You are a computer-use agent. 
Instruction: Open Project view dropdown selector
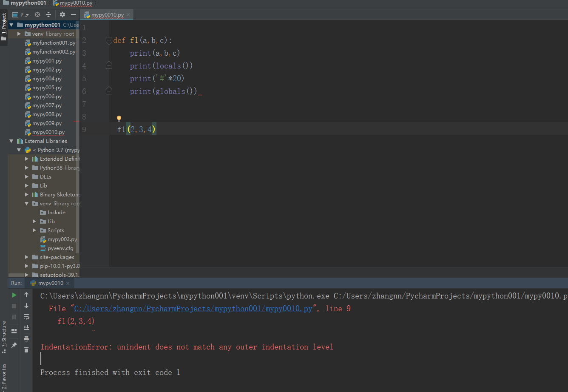tap(20, 14)
